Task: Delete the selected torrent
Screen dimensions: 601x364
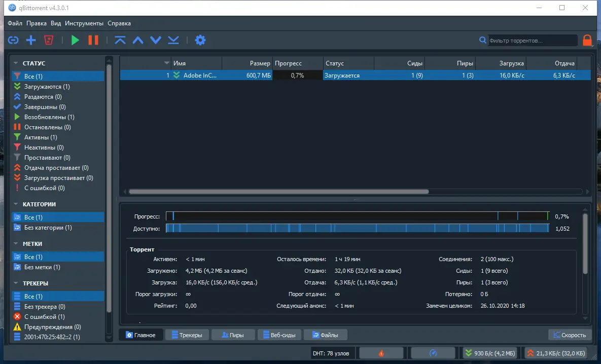Action: pos(48,40)
